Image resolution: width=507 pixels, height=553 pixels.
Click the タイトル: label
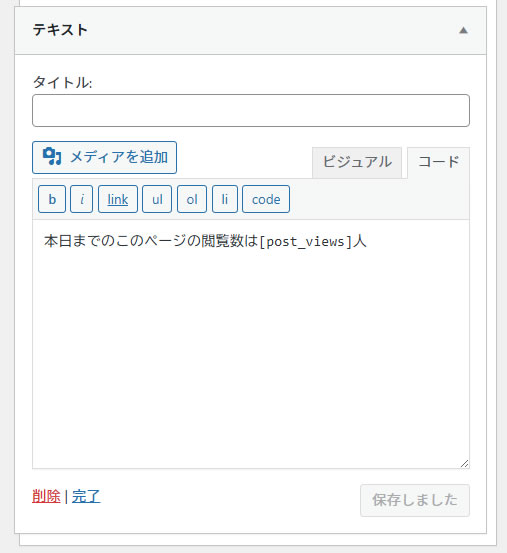coord(62,83)
